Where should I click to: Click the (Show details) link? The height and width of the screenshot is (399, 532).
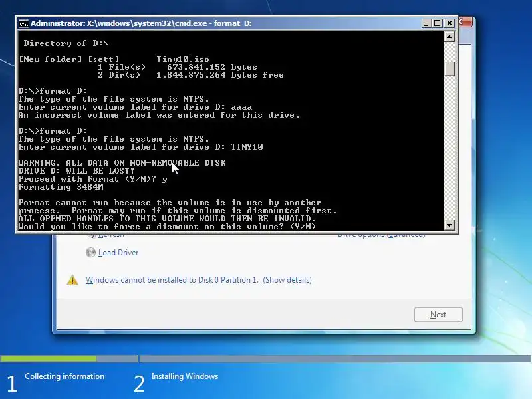pyautogui.click(x=287, y=280)
